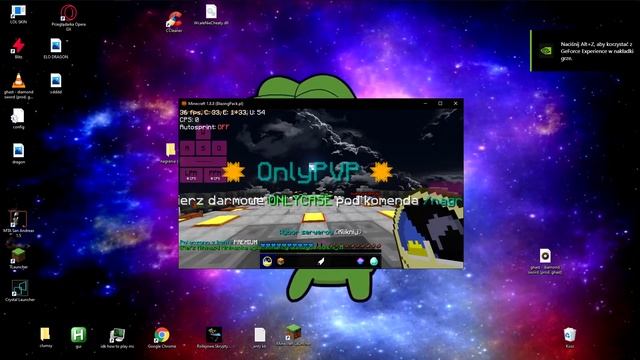Open the VLC diamond sword media file
The width and height of the screenshot is (640, 360).
18,86
